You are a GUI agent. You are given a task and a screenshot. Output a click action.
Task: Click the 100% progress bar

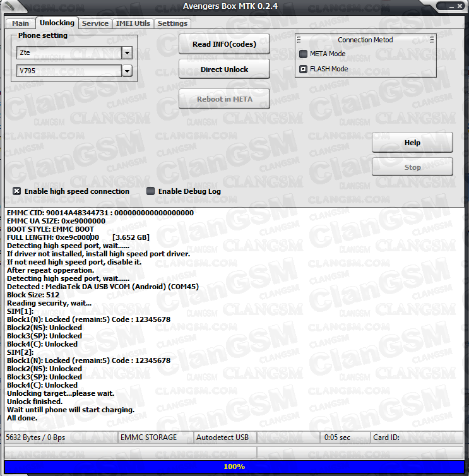tap(234, 467)
